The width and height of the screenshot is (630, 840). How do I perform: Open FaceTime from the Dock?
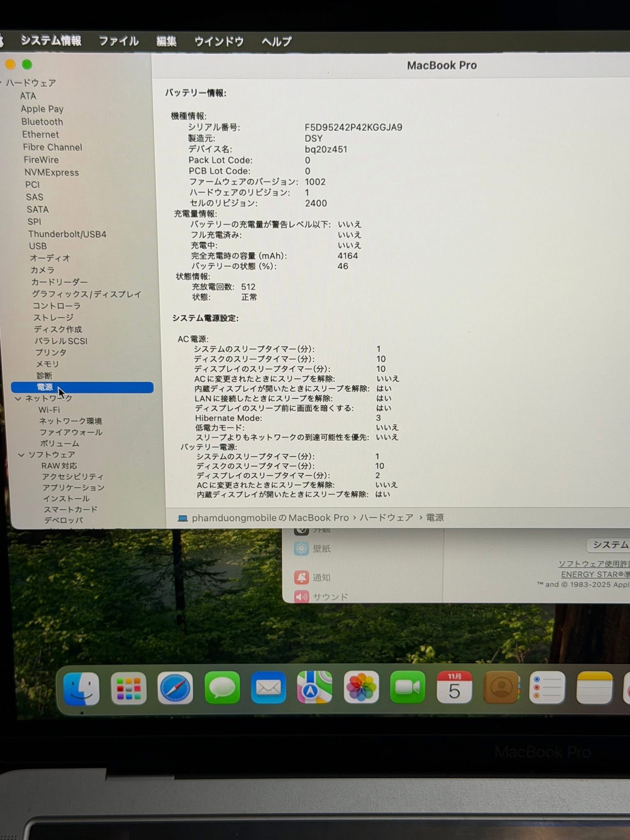[x=407, y=687]
